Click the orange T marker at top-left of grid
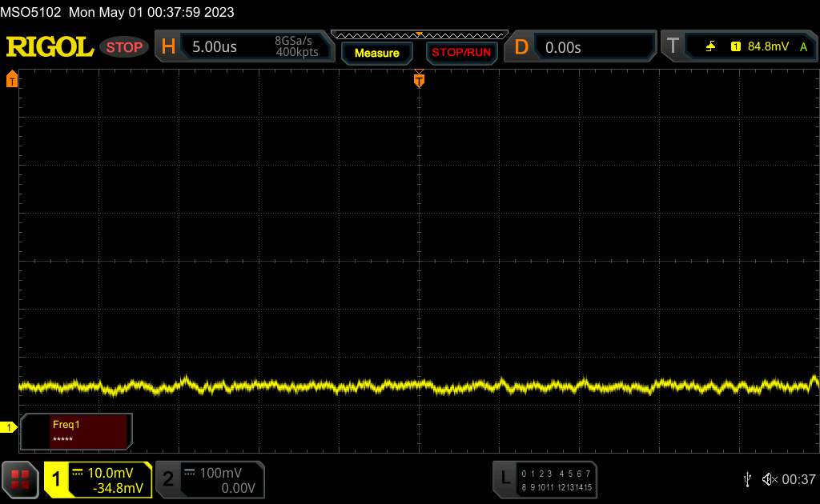 pos(12,78)
